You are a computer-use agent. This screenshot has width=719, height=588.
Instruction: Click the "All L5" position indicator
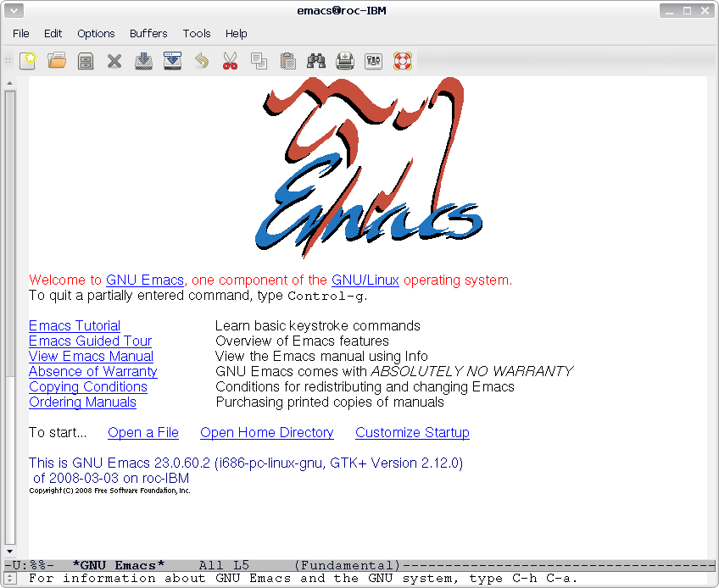click(x=224, y=565)
